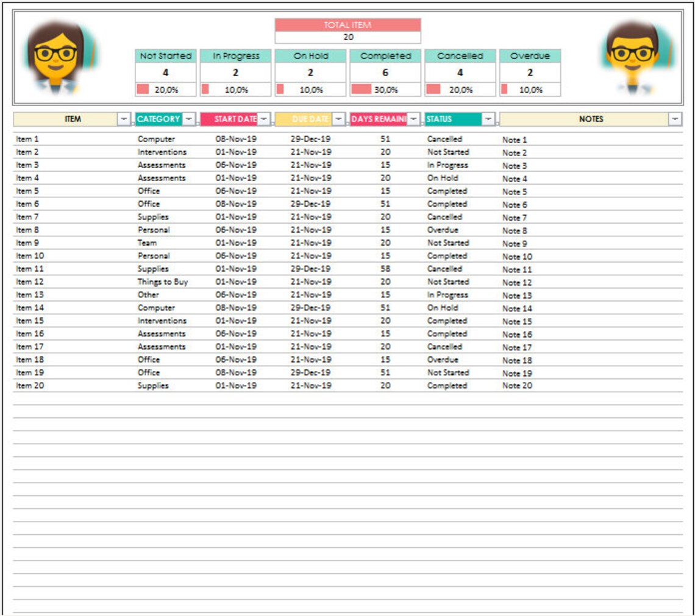Viewport: 695px width, 616px height.
Task: Open the NOTES column filter dropdown
Action: (x=675, y=119)
